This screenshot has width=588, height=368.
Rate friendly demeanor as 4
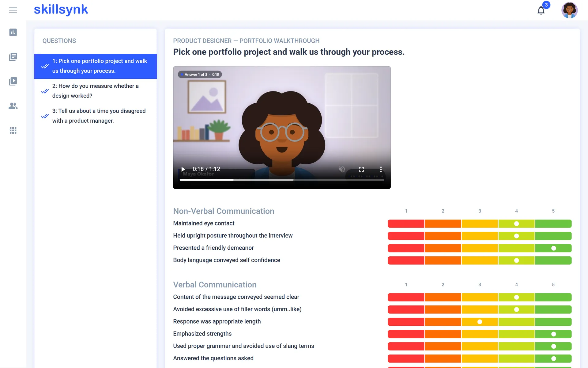pyautogui.click(x=516, y=248)
